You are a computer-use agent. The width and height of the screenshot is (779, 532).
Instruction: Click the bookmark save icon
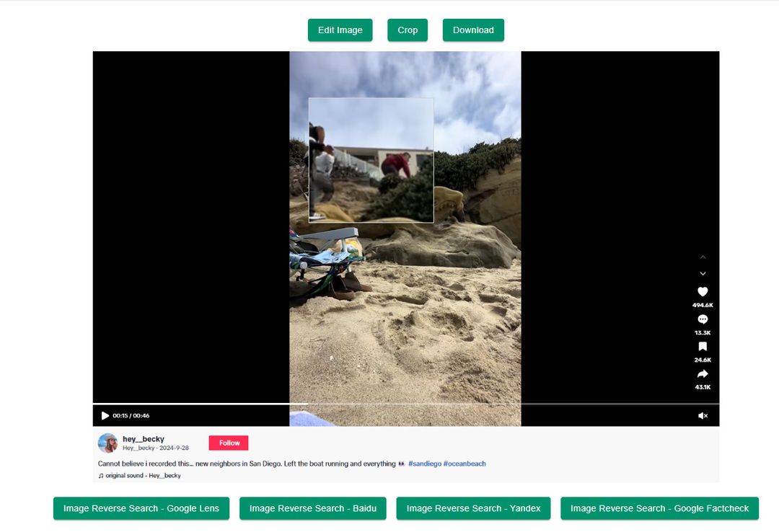click(703, 347)
